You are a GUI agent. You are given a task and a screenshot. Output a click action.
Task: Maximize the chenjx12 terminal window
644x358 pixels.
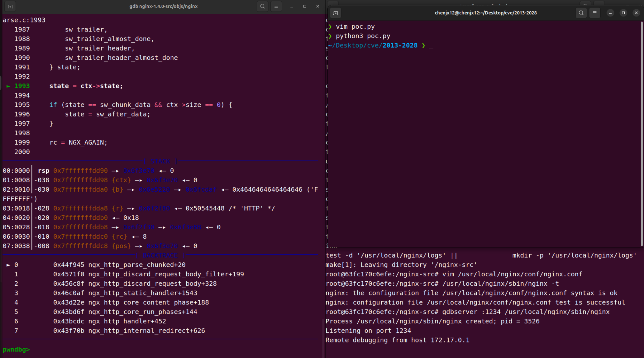coord(623,13)
